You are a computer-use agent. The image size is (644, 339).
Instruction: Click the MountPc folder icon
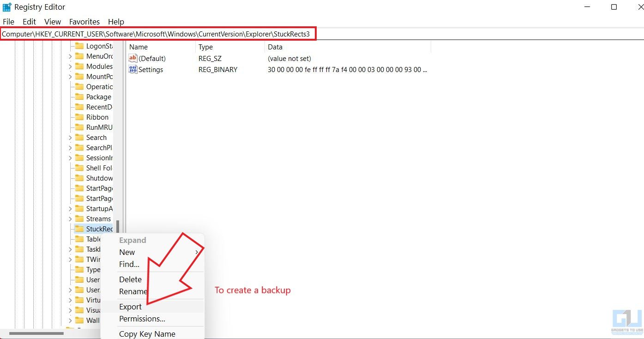tap(79, 77)
